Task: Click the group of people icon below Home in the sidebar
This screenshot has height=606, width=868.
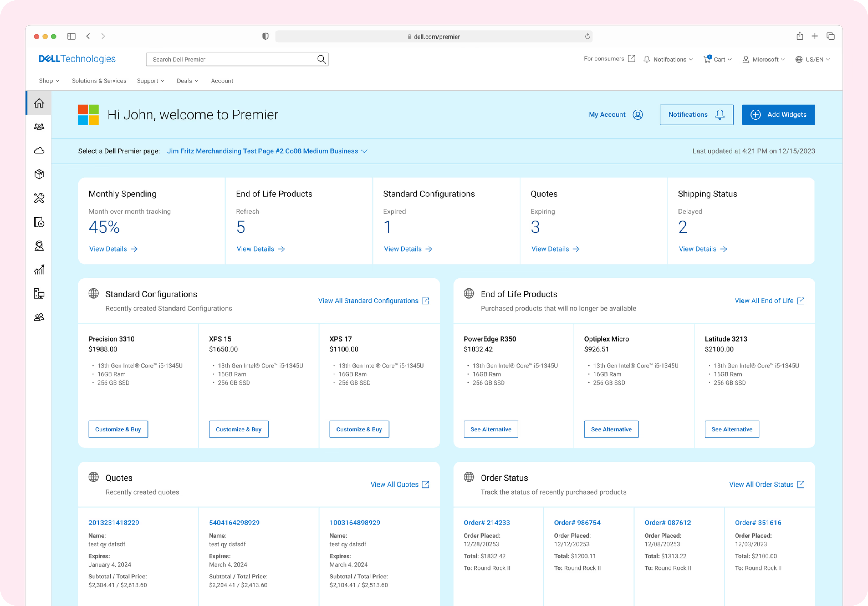Action: pyautogui.click(x=39, y=126)
